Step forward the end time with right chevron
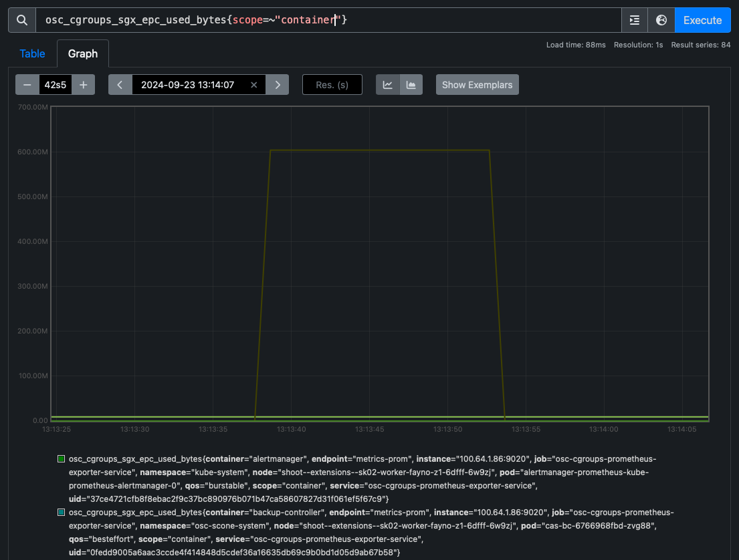 pyautogui.click(x=277, y=85)
